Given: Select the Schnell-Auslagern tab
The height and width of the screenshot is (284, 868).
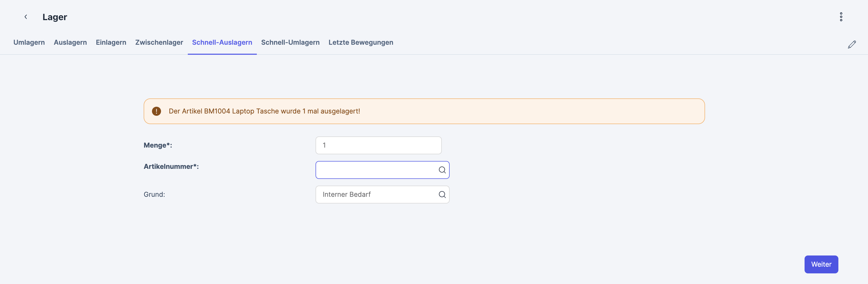Looking at the screenshot, I should point(222,42).
